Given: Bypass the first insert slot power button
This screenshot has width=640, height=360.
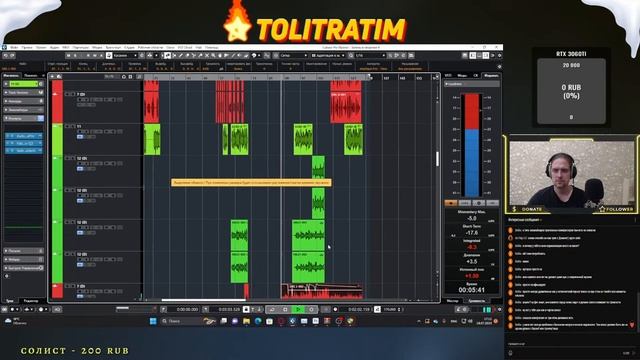Looking at the screenshot, I should click(x=8, y=136).
